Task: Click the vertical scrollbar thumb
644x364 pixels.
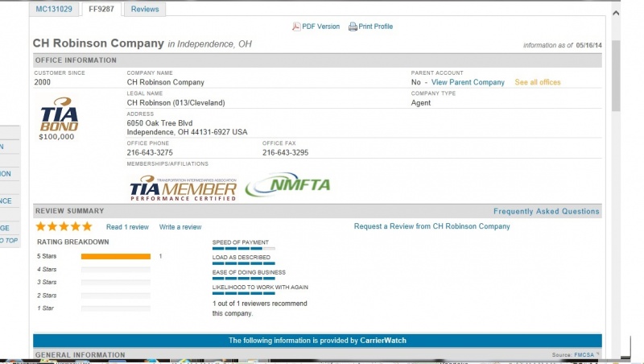Action: click(x=616, y=76)
